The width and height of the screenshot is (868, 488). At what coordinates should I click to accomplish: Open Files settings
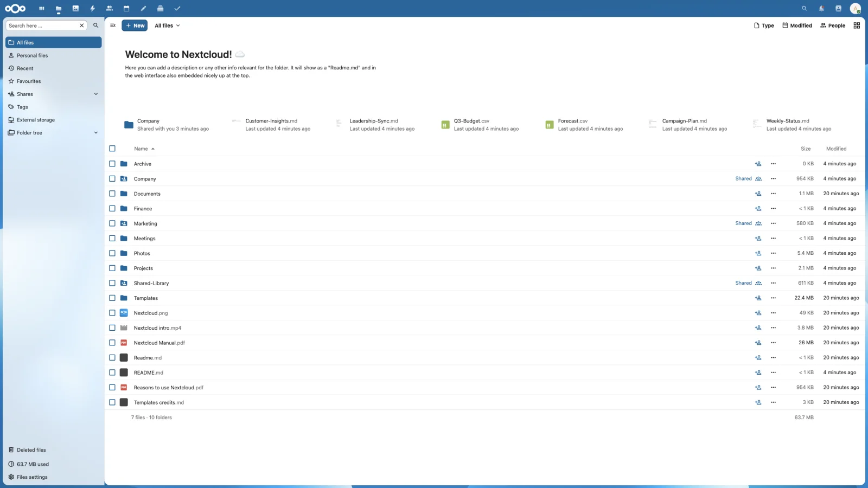coord(54,477)
